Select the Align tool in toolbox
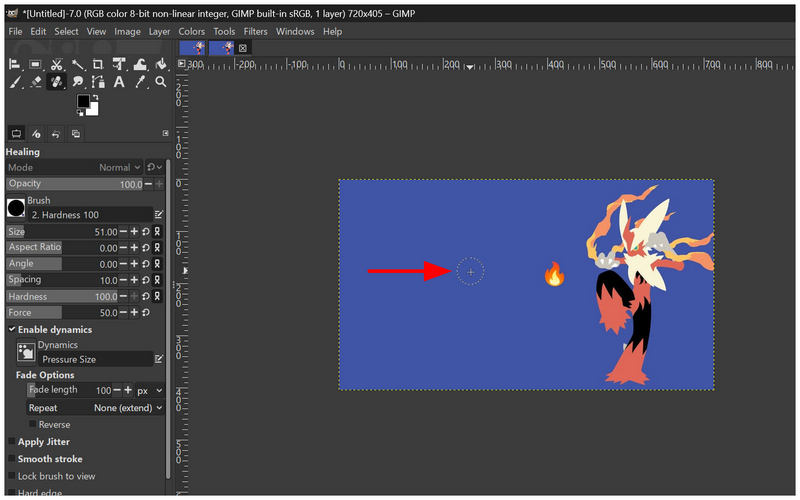800x500 pixels. click(x=15, y=64)
